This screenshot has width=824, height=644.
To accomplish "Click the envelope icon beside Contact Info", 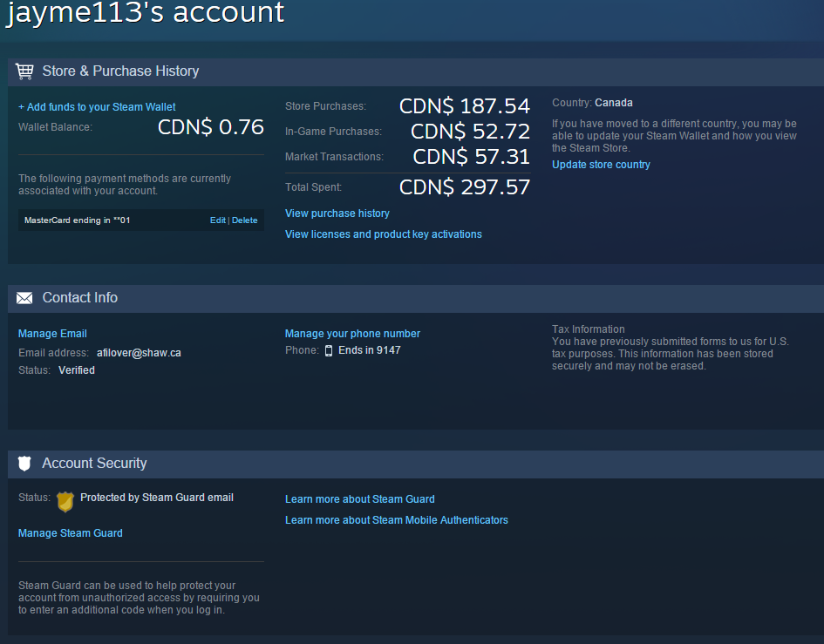I will [24, 298].
